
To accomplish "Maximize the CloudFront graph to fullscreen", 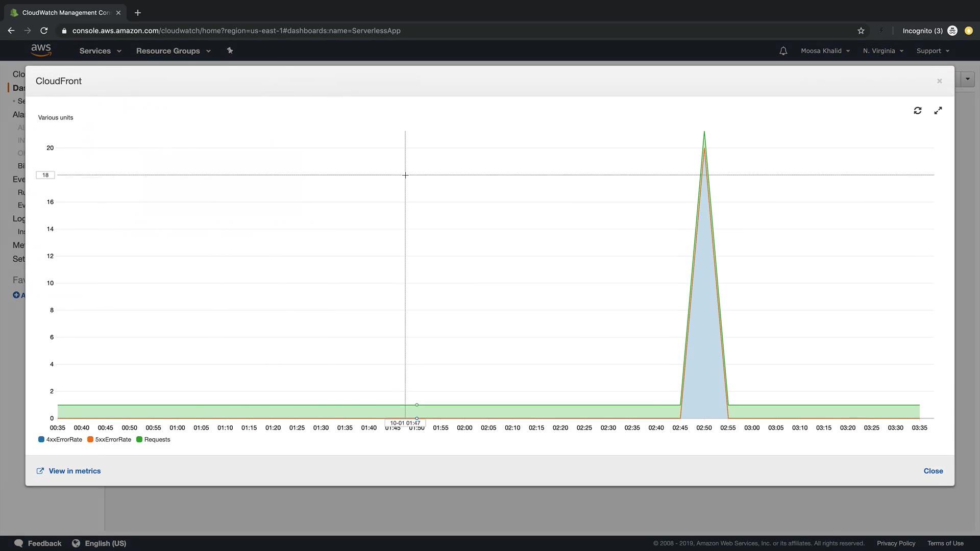I will pyautogui.click(x=938, y=111).
